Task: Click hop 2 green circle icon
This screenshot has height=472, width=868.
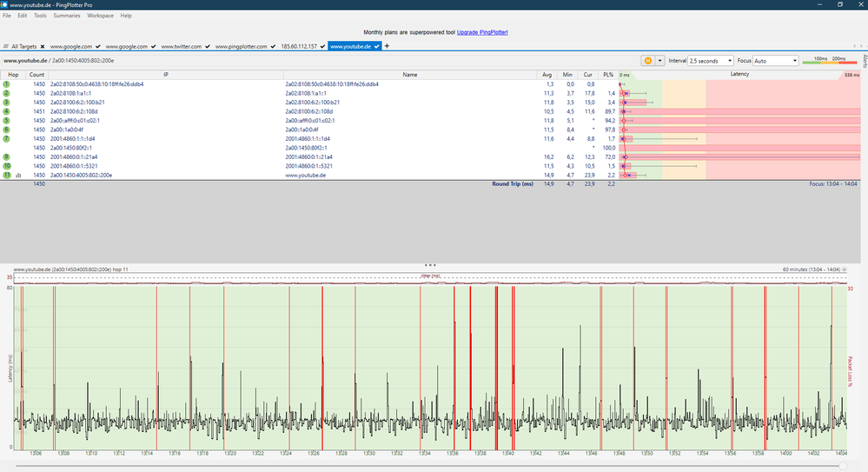Action: (7, 93)
